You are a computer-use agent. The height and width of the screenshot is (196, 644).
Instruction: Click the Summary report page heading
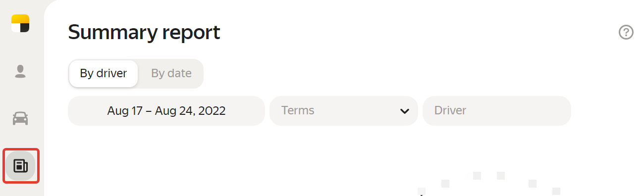[144, 33]
